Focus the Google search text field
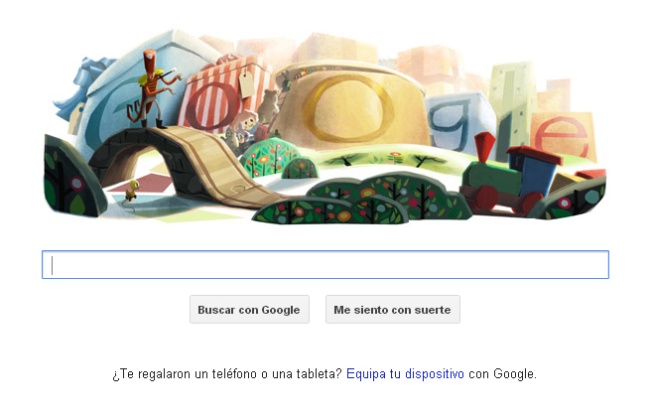The image size is (650, 415). pyautogui.click(x=325, y=265)
